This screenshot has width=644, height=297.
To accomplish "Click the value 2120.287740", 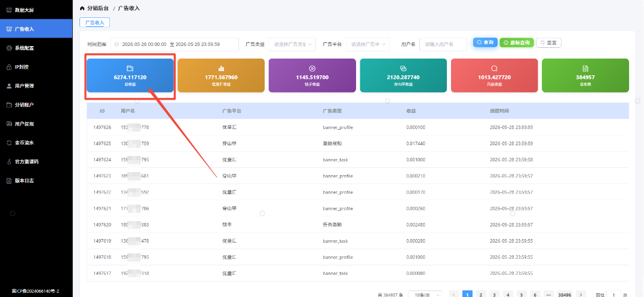I will [x=403, y=77].
